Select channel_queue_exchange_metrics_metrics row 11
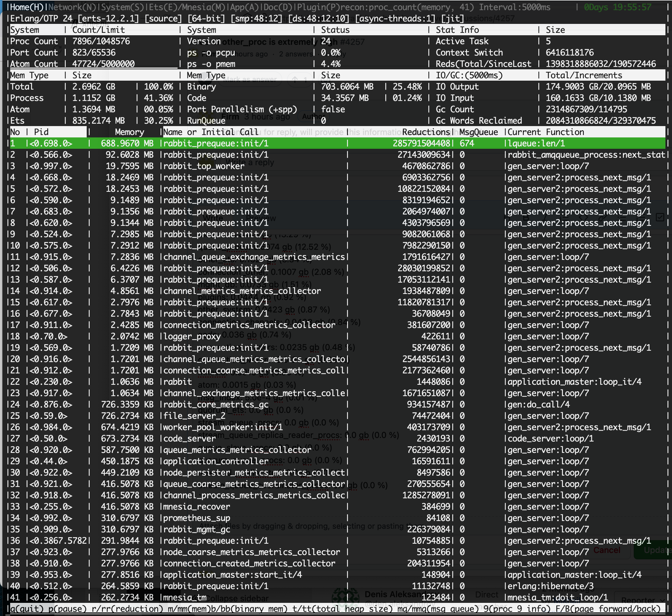The image size is (672, 616). coord(337,257)
